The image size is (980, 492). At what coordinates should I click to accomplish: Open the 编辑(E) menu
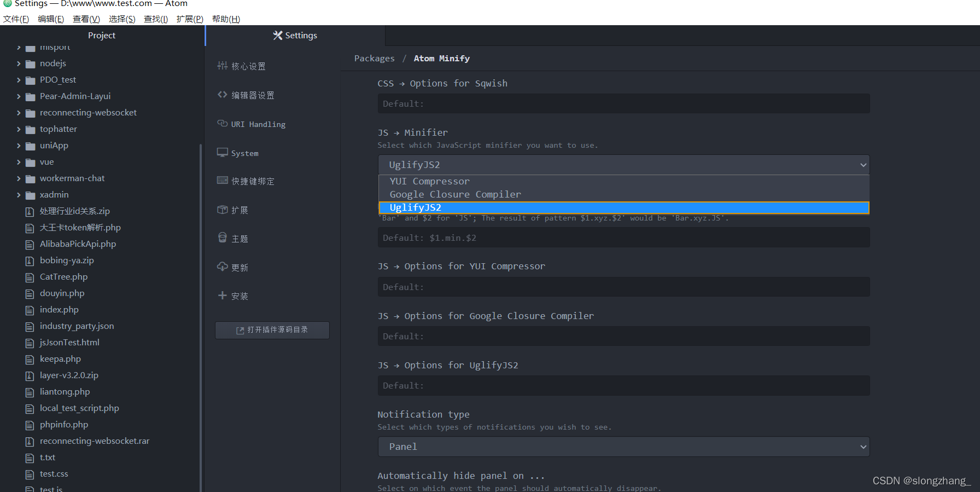pyautogui.click(x=51, y=19)
